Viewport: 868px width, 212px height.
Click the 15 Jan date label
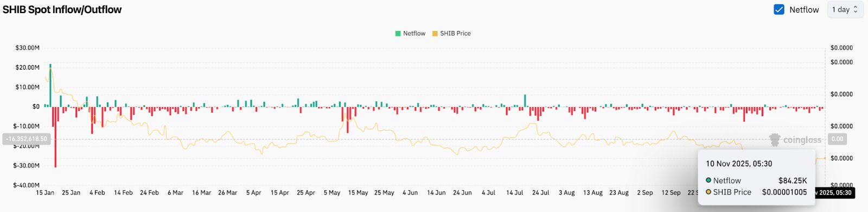[x=45, y=192]
